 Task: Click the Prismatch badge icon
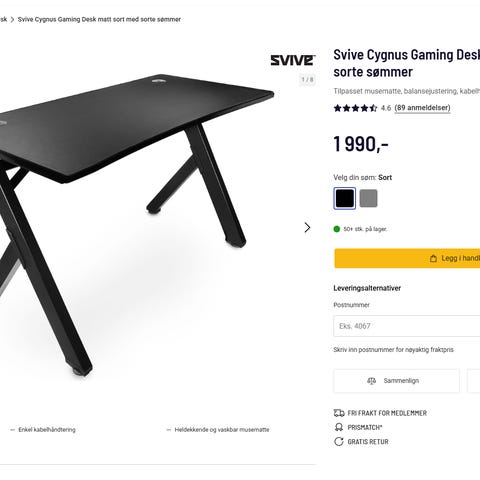[339, 427]
